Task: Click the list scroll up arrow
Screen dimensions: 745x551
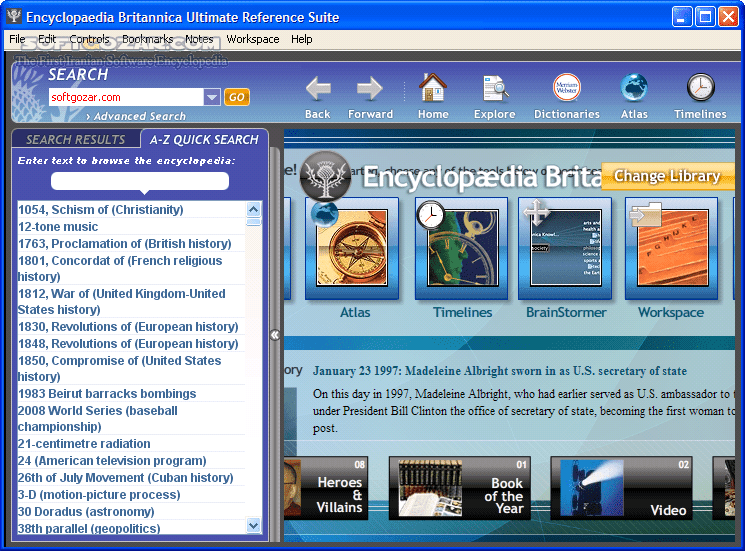Action: pyautogui.click(x=254, y=209)
